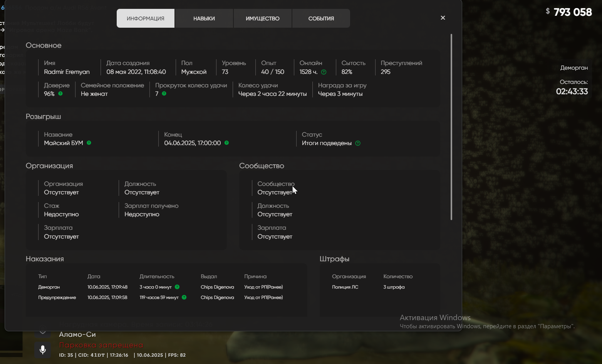The height and width of the screenshot is (364, 602).
Task: Close the player info window
Action: pyautogui.click(x=443, y=18)
